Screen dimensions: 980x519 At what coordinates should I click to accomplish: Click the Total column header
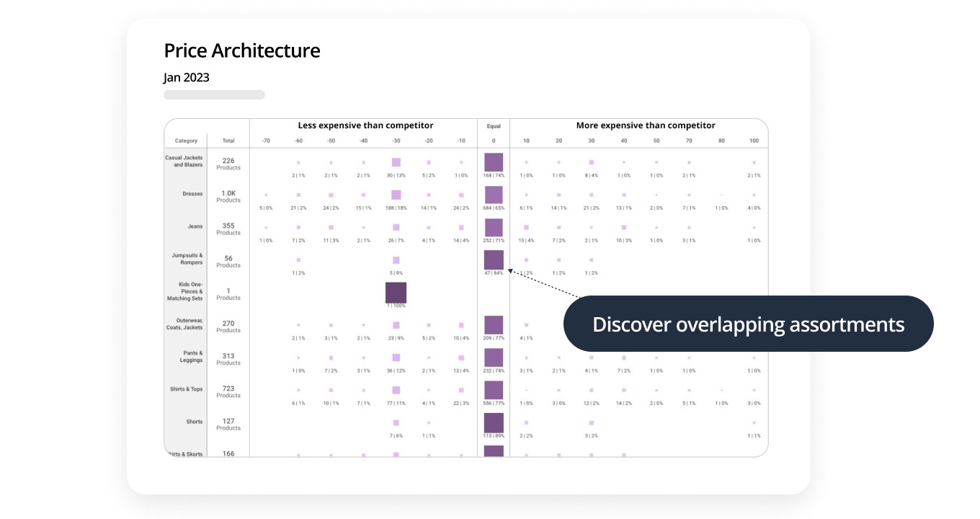pyautogui.click(x=228, y=141)
